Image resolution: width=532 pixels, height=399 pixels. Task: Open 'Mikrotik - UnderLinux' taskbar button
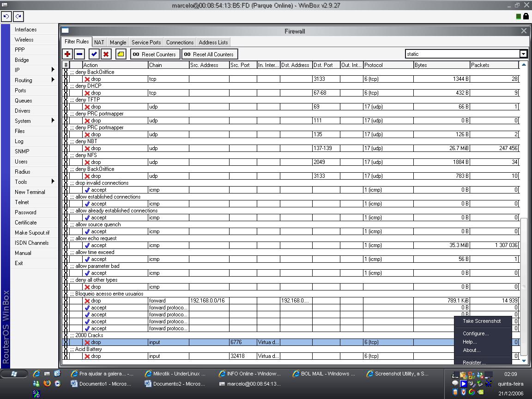[x=175, y=374]
